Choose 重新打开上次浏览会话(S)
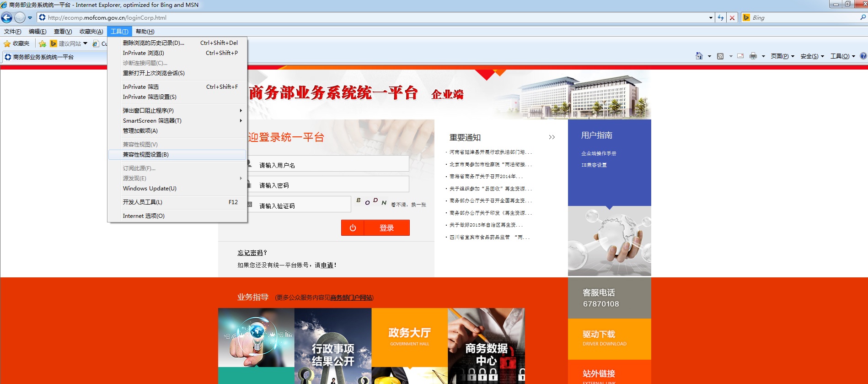The height and width of the screenshot is (384, 868). [x=177, y=73]
